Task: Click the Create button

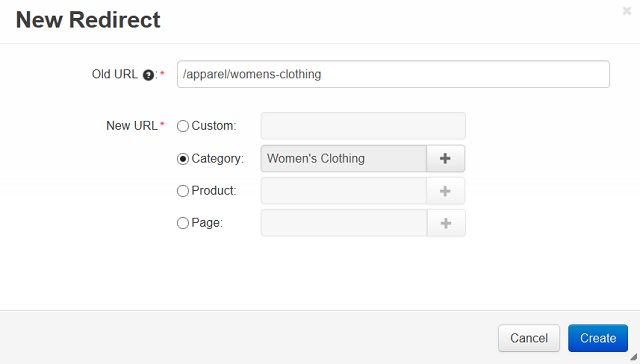Action: click(x=598, y=338)
